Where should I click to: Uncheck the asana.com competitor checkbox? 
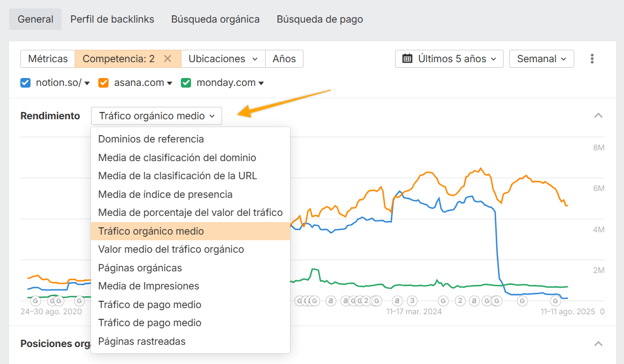click(x=104, y=82)
